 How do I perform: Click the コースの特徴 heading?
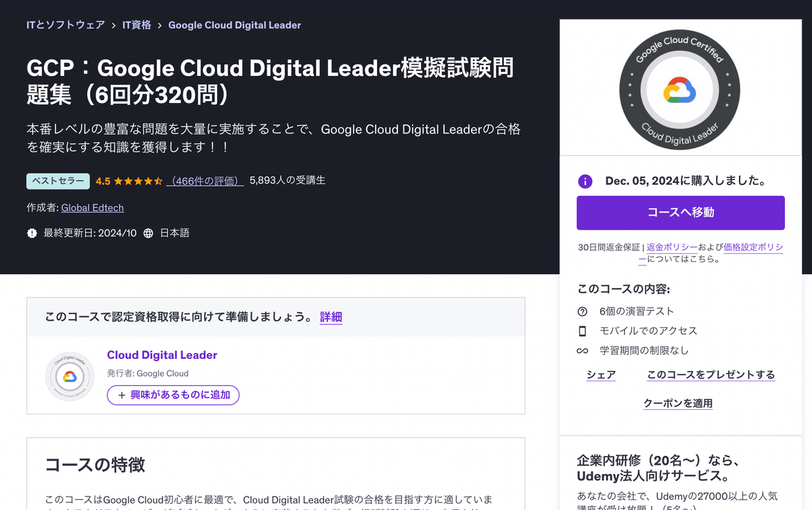[x=95, y=465]
